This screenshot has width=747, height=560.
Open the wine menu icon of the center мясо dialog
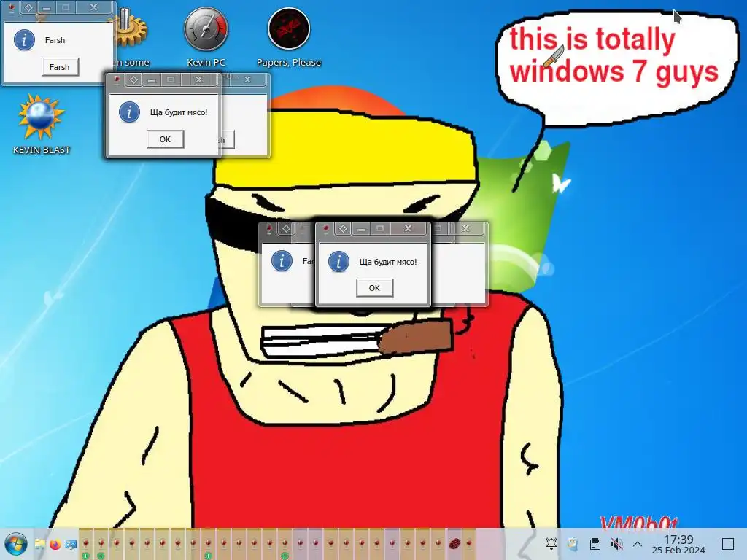(x=326, y=229)
